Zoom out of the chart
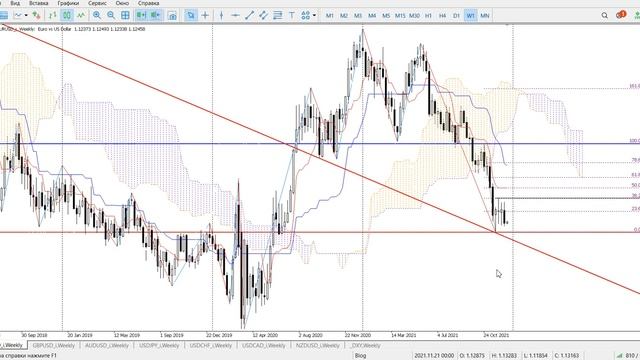This screenshot has width=640, height=360. [x=111, y=16]
